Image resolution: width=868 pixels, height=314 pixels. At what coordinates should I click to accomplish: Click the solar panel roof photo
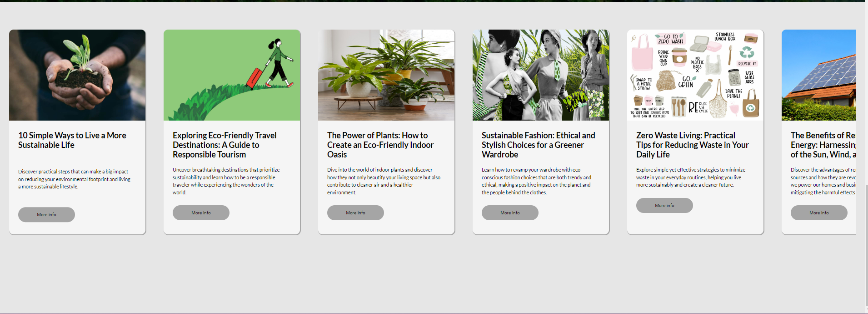point(818,75)
